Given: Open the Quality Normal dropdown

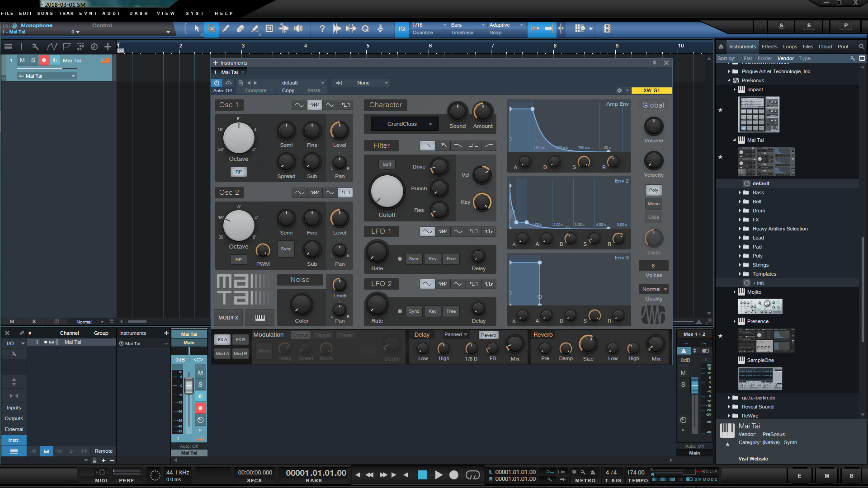Looking at the screenshot, I should click(x=654, y=289).
